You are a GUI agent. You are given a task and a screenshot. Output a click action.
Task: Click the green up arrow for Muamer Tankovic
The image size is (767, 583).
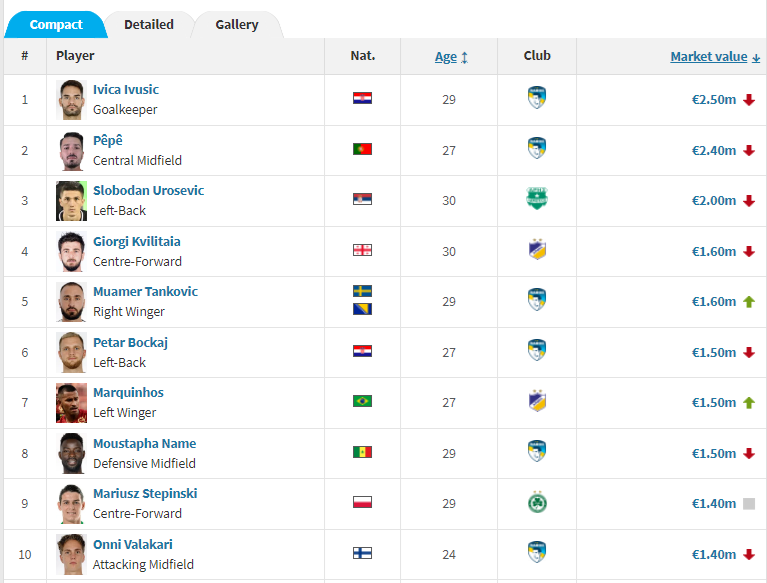(x=749, y=301)
